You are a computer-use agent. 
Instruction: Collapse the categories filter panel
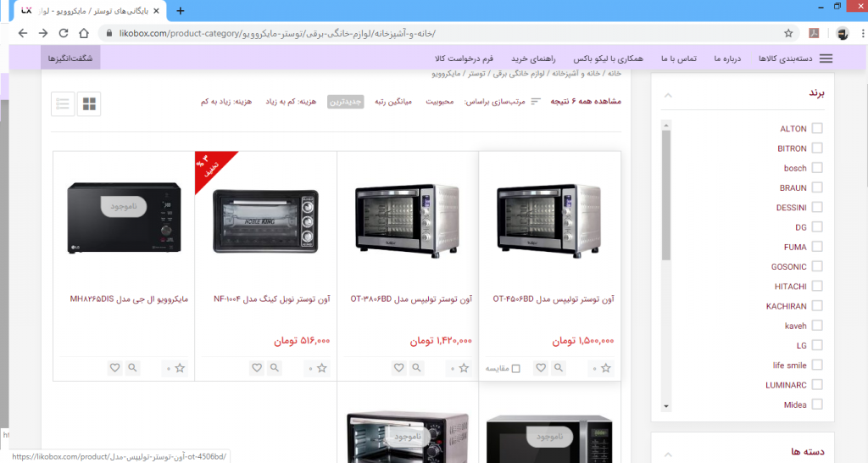(x=668, y=455)
